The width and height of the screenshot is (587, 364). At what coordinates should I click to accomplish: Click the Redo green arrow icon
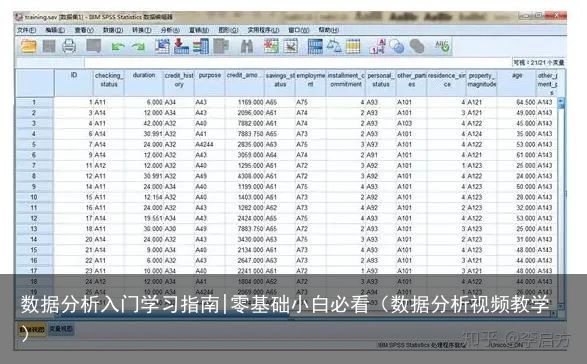tap(138, 47)
